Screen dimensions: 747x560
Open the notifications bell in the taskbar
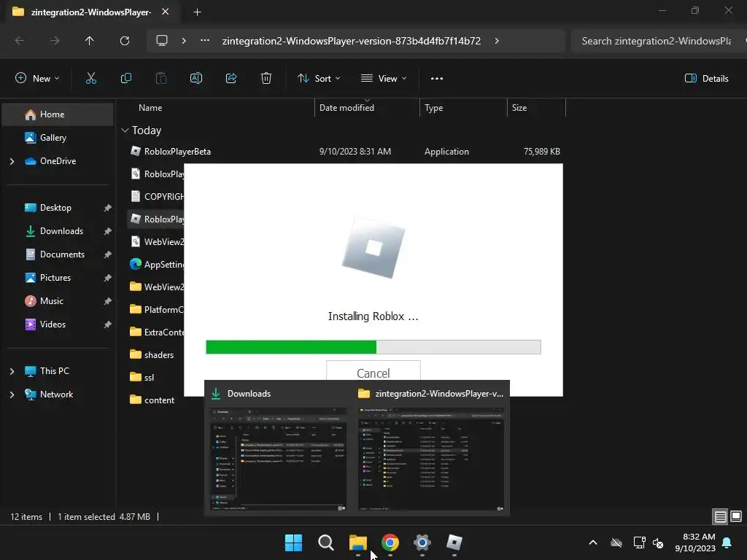727,542
